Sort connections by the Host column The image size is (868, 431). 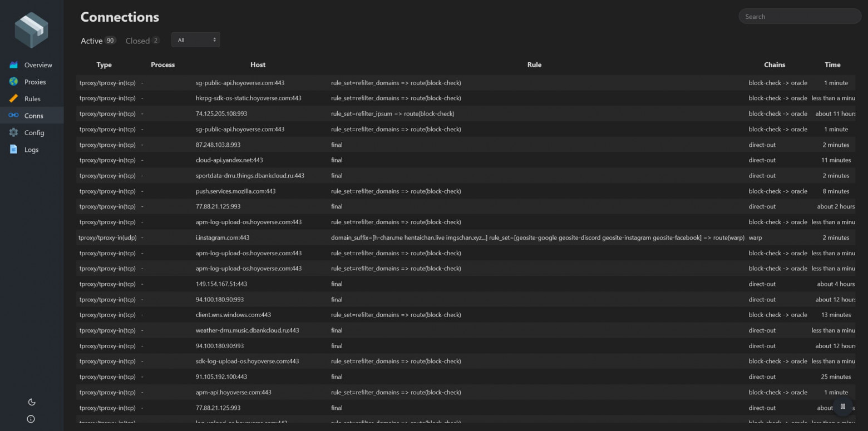258,65
